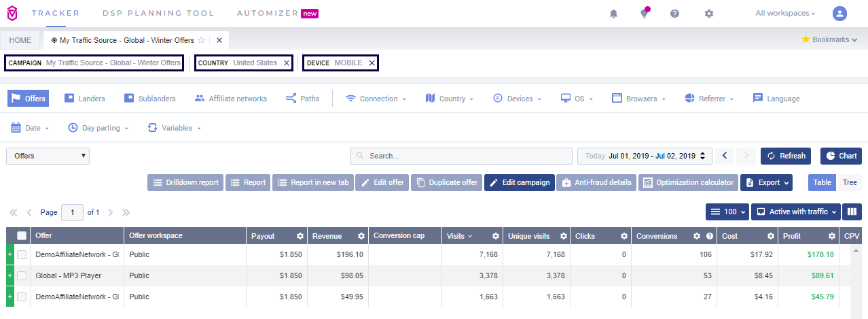Open the settings gear icon
The height and width of the screenshot is (319, 868).
pos(709,14)
